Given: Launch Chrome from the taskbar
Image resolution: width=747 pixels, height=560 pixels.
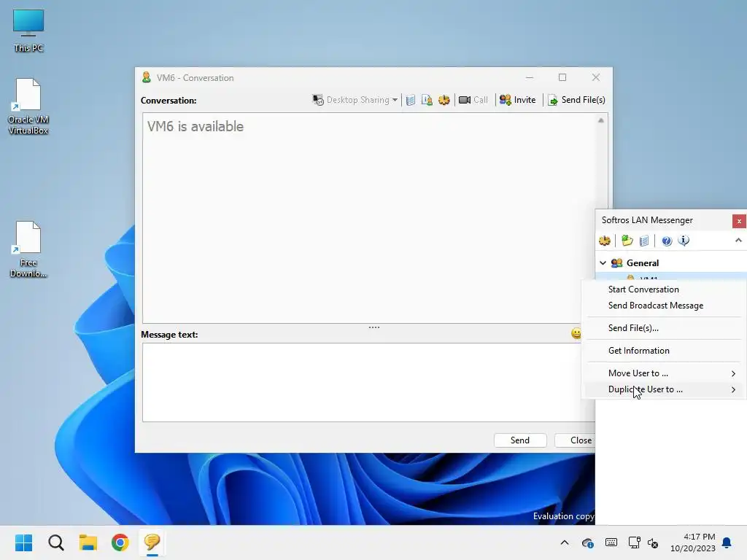Looking at the screenshot, I should (120, 542).
